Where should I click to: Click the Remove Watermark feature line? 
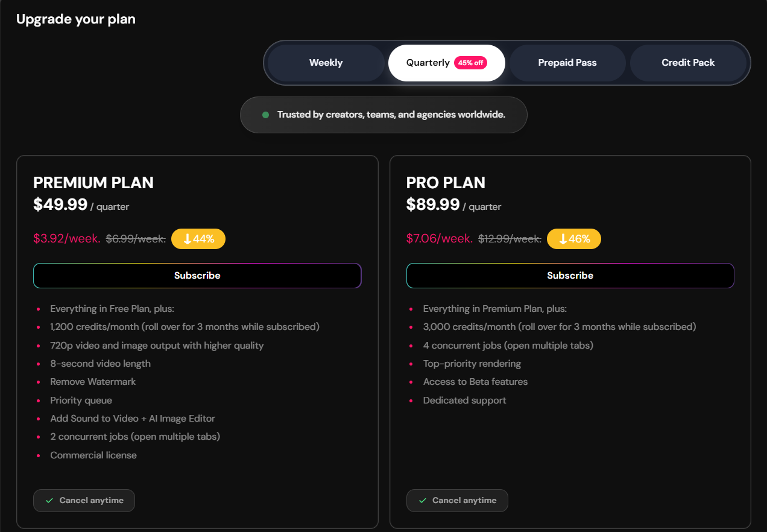[93, 382]
